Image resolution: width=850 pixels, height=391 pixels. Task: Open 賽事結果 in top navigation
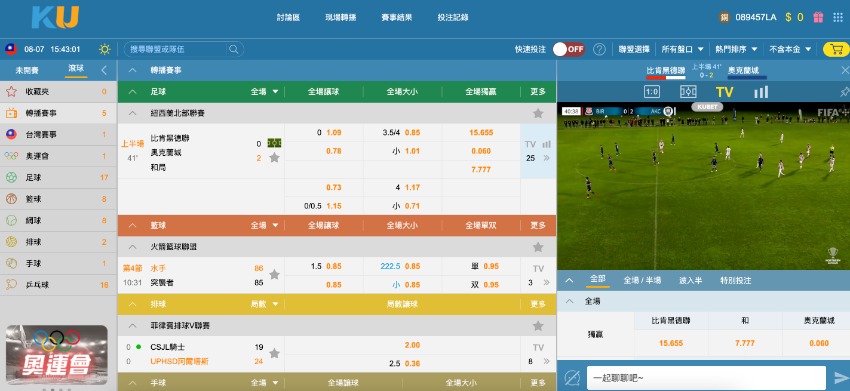coord(397,17)
